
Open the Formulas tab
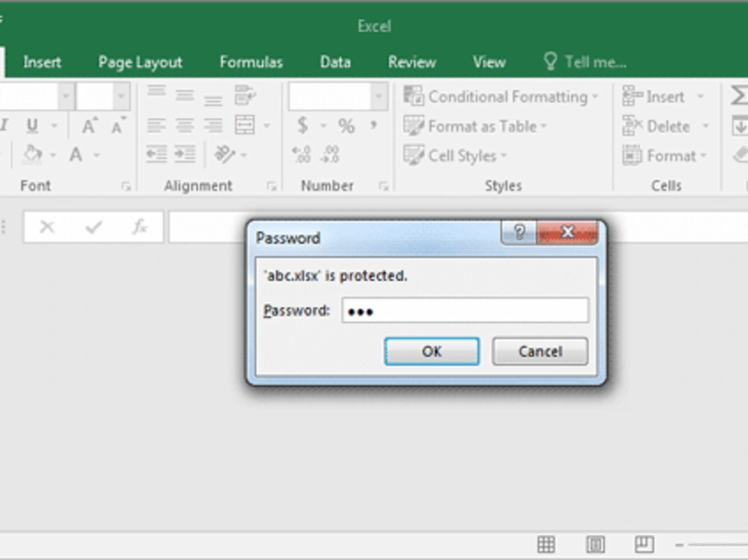point(251,63)
